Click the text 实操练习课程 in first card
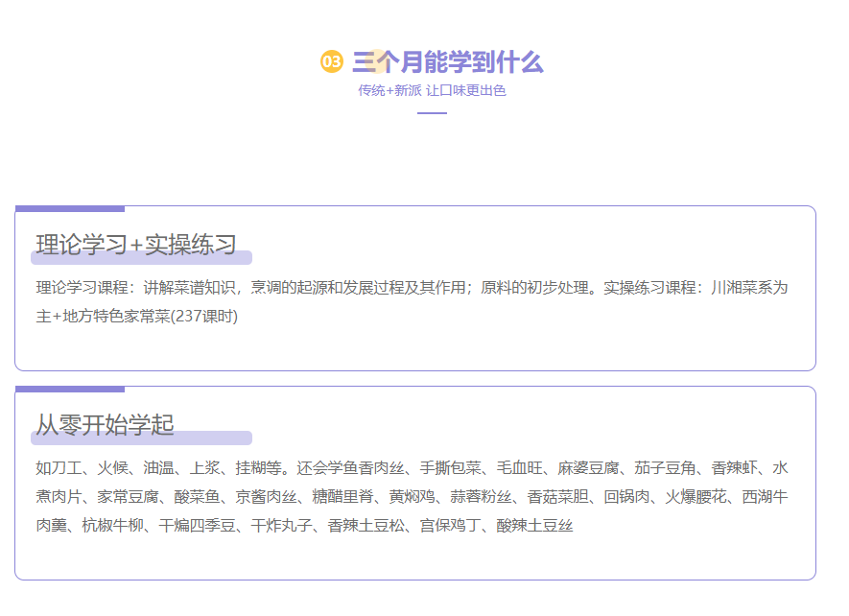 (649, 288)
